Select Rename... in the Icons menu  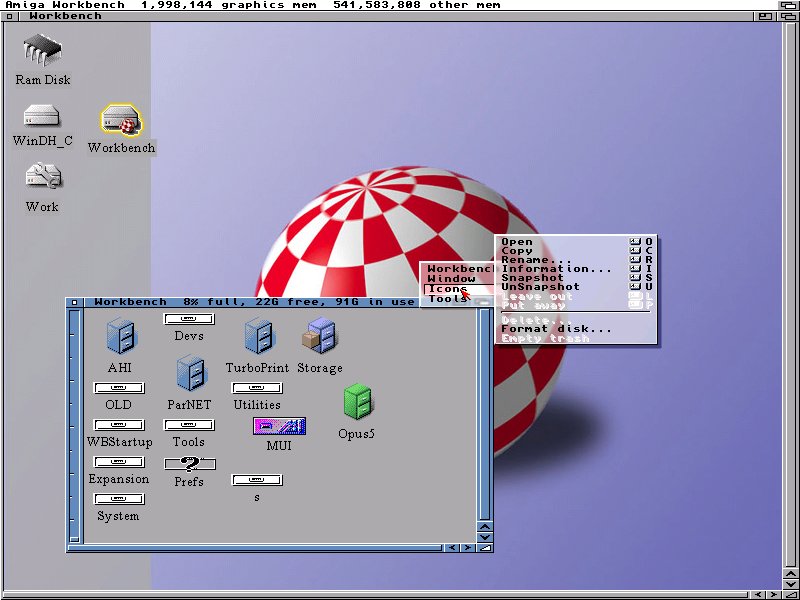click(576, 260)
